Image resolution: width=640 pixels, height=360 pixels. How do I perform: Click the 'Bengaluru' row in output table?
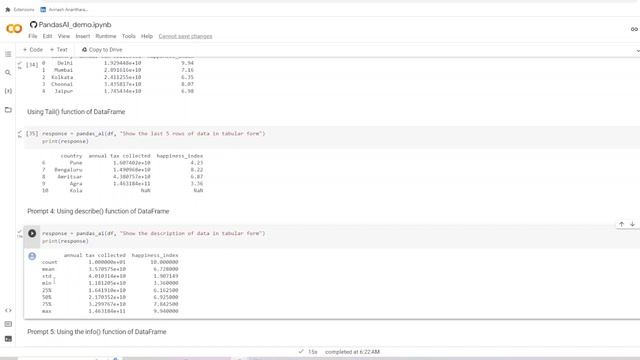(122, 170)
